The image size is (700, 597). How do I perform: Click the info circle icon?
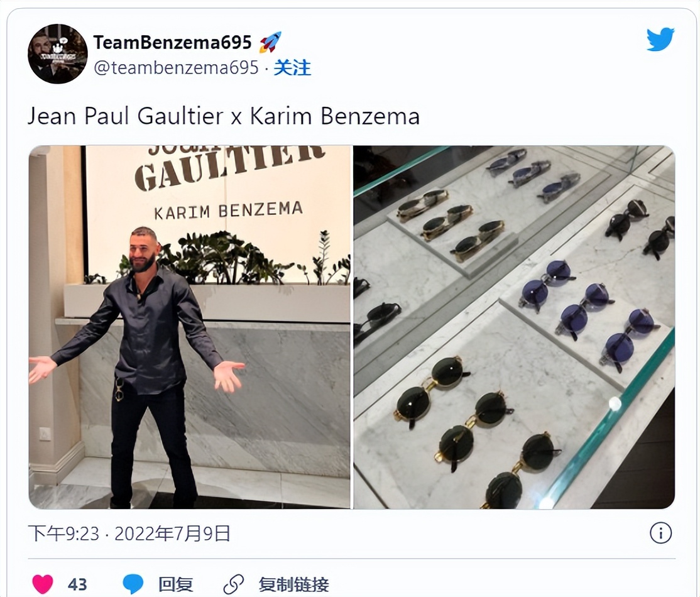660,533
